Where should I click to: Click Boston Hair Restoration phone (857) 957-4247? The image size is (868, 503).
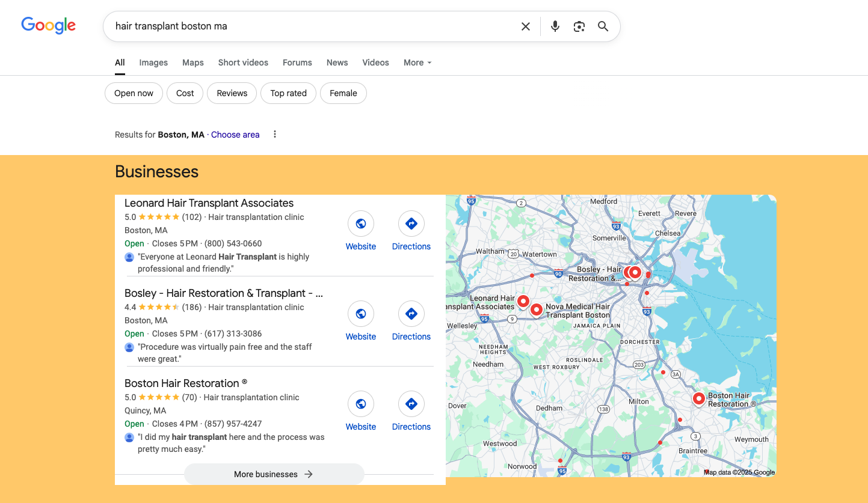[x=233, y=424]
